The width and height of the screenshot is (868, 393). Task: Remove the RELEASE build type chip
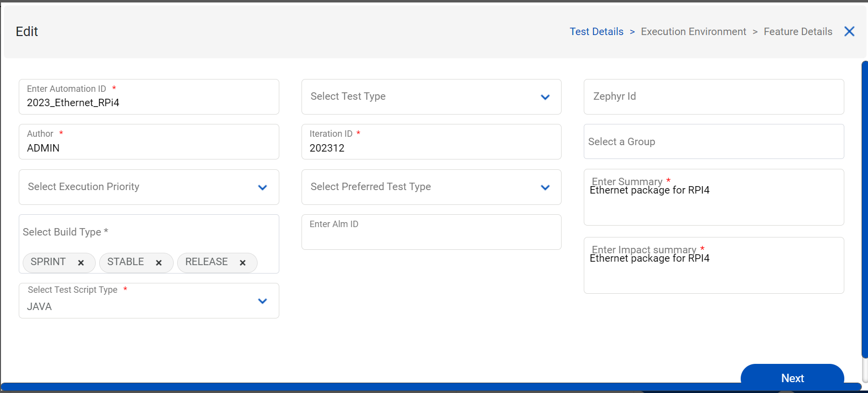click(x=242, y=263)
